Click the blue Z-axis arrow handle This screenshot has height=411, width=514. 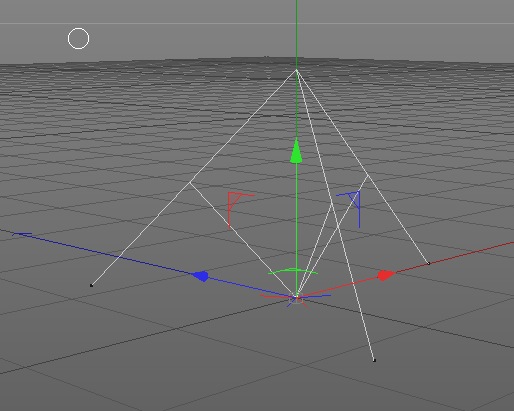click(x=201, y=276)
